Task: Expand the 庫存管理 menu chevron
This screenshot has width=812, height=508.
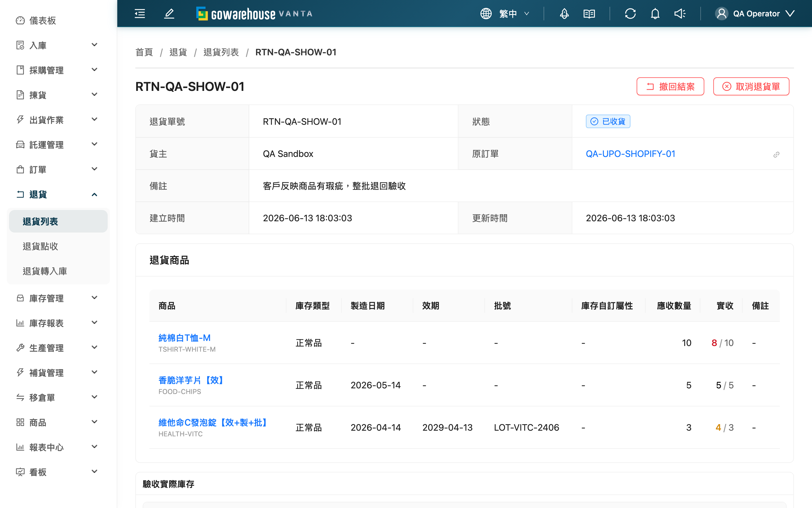Action: coord(95,298)
